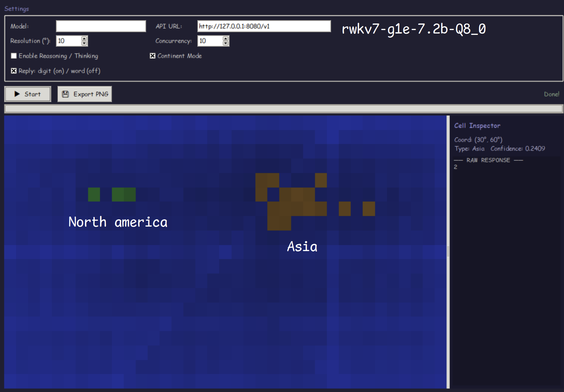
Task: Click the Start button to begin mapping
Action: click(x=28, y=94)
